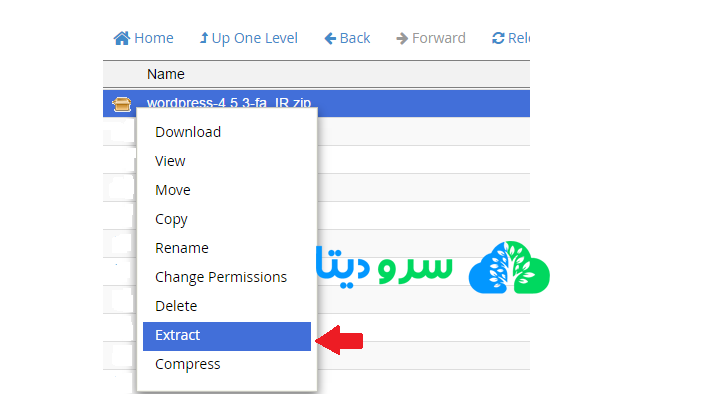
Task: Go back with the Back button
Action: pos(347,38)
